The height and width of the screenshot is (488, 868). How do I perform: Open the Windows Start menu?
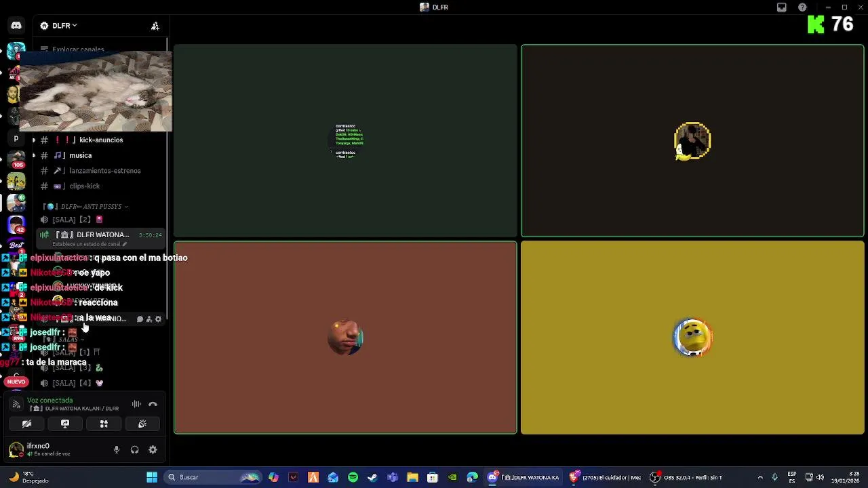click(x=152, y=477)
